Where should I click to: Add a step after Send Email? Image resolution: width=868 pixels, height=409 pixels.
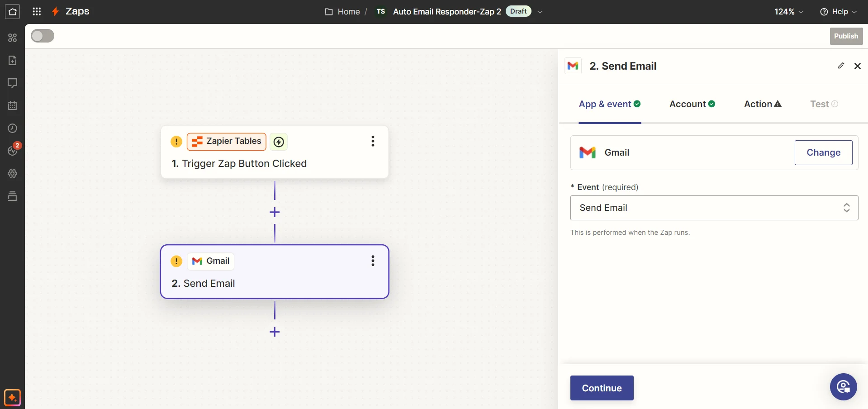click(275, 332)
